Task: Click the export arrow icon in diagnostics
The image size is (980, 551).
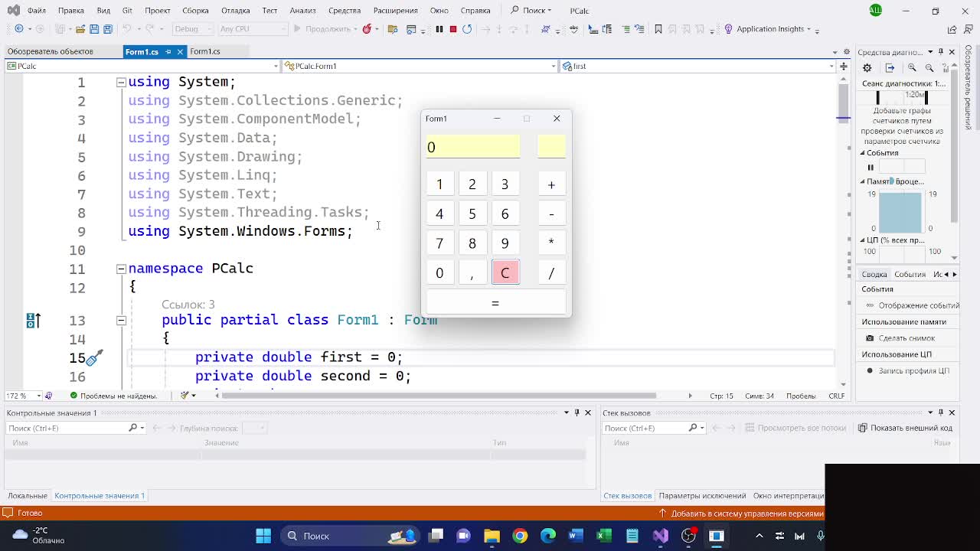Action: tap(890, 67)
